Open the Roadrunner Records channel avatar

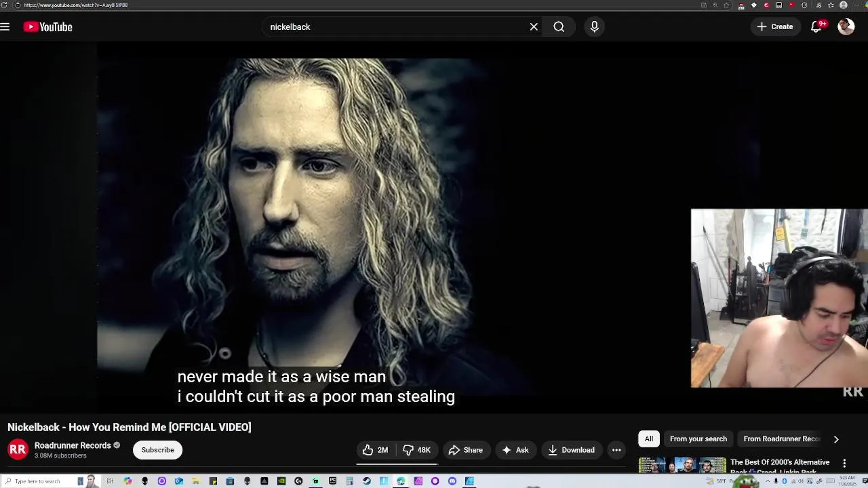(x=18, y=450)
